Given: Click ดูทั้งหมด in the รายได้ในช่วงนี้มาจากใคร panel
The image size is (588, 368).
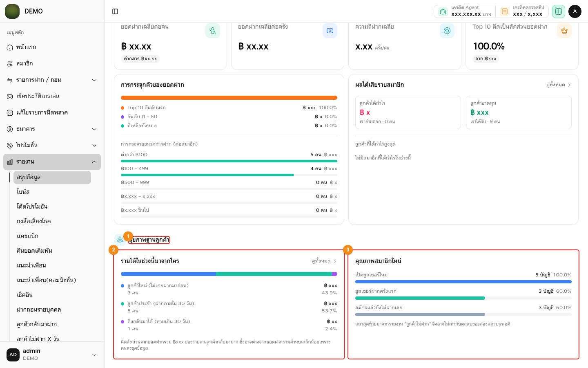Looking at the screenshot, I should point(324,261).
